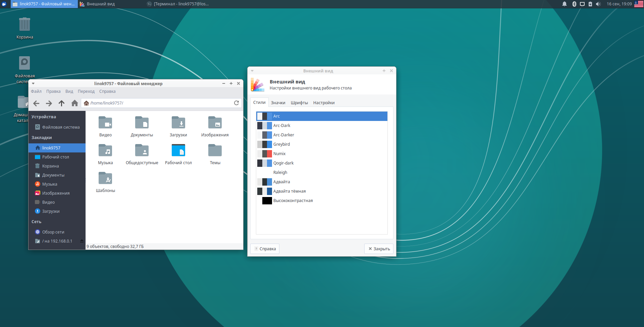644x327 pixels.
Task: Open the Файл menu
Action: click(36, 91)
